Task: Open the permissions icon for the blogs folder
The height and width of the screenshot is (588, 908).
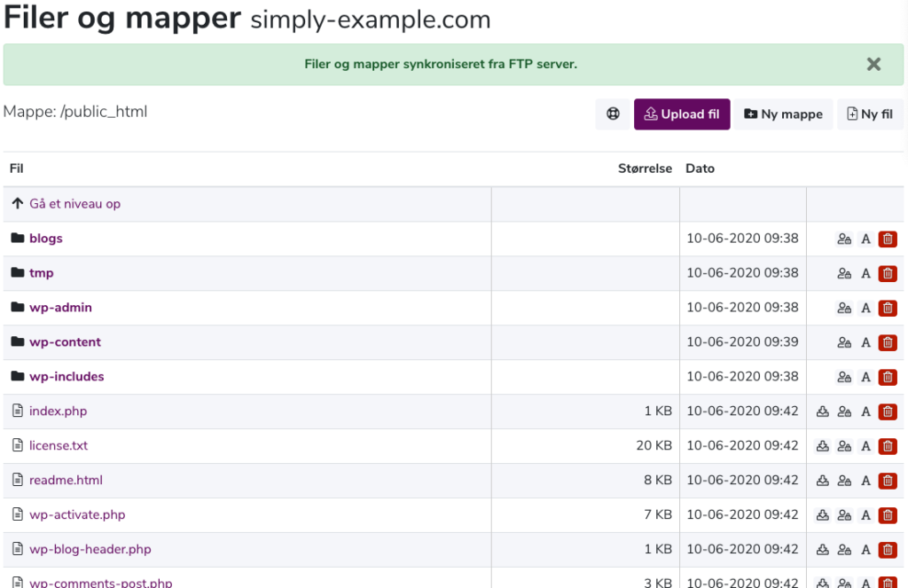Action: [844, 239]
